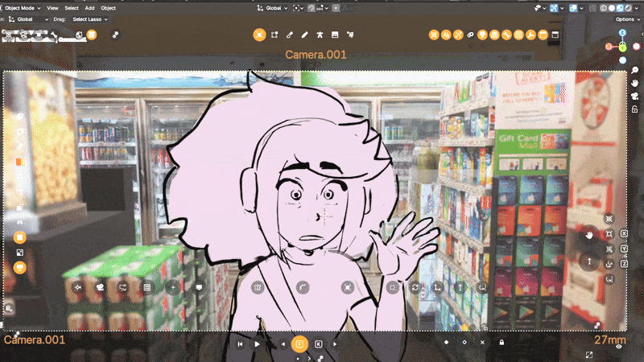The height and width of the screenshot is (362, 644).
Task: Switch to material preview shading
Action: click(620, 8)
